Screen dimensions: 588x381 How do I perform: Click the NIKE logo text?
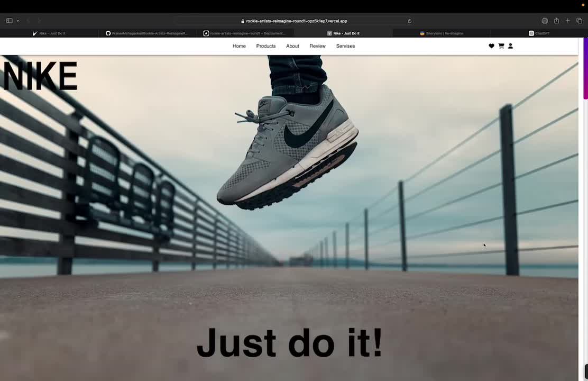(40, 76)
